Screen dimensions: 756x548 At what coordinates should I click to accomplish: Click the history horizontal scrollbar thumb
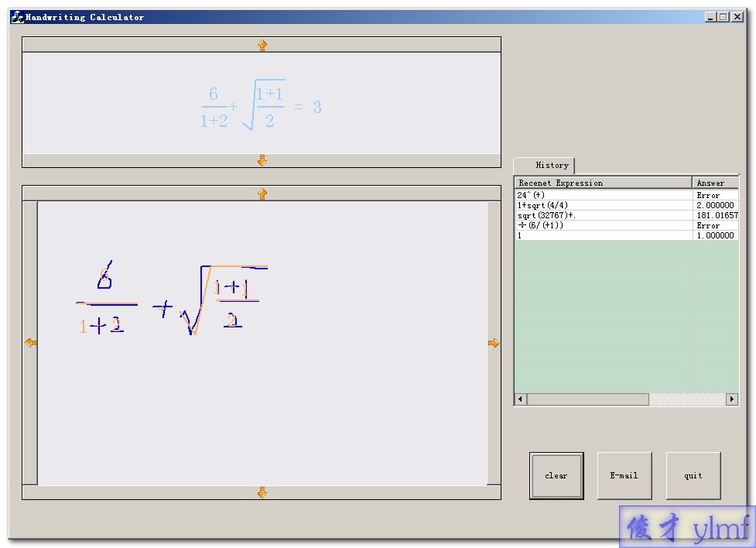coord(588,399)
